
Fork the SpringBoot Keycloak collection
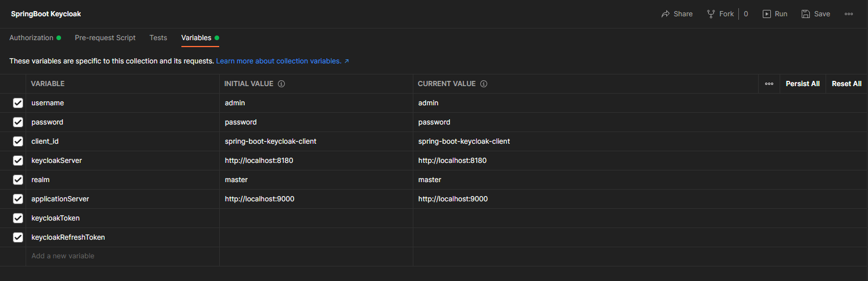(x=720, y=14)
